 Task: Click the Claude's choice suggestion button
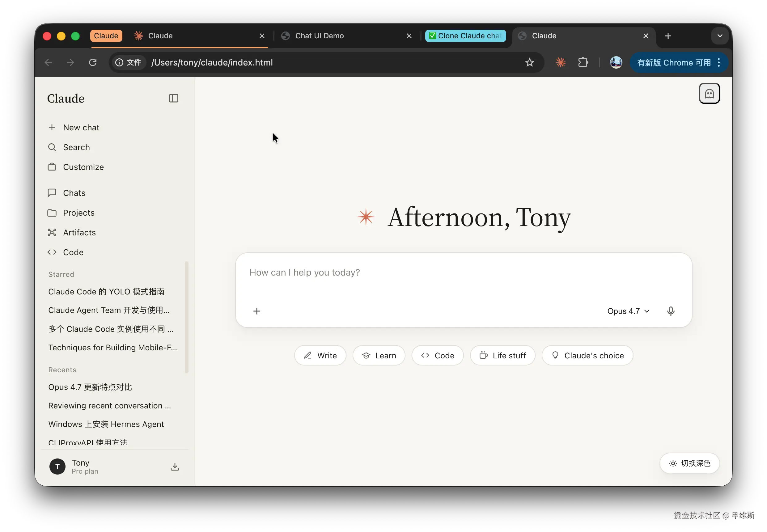coord(587,355)
